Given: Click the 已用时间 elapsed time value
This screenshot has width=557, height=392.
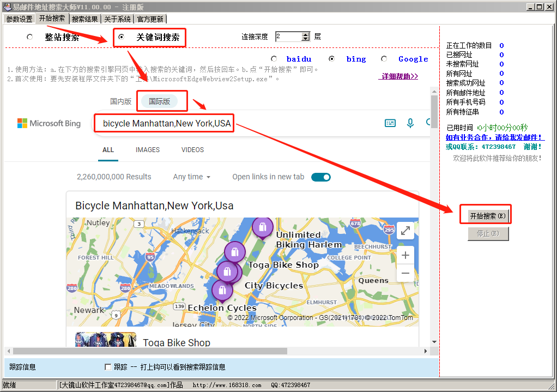Looking at the screenshot, I should point(502,128).
